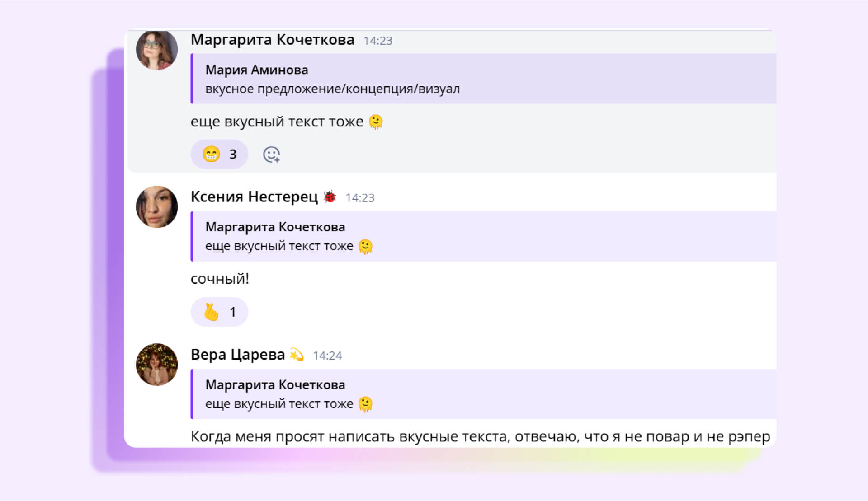
Task: Open Маргарита Кочеткова's avatar photo
Action: click(x=157, y=50)
